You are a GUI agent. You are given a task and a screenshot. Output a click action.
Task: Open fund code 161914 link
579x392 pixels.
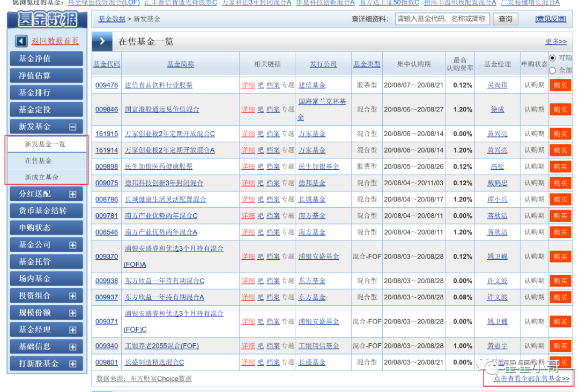(107, 150)
